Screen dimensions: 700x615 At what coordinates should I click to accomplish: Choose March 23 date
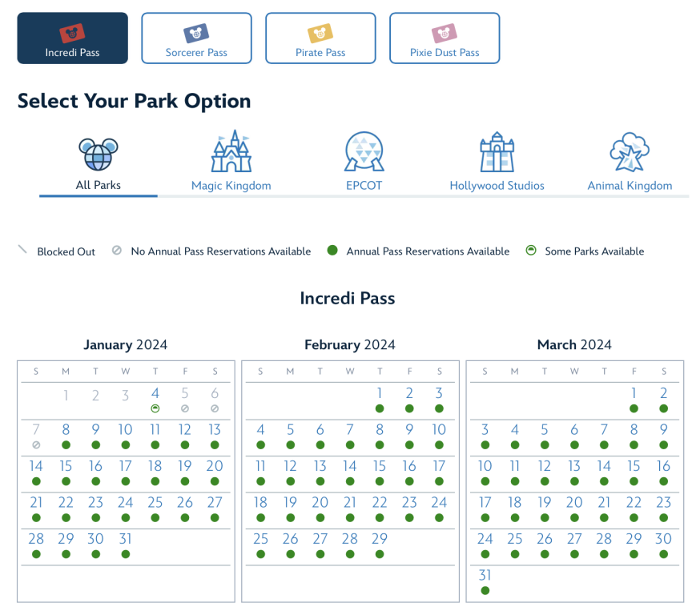(x=664, y=503)
